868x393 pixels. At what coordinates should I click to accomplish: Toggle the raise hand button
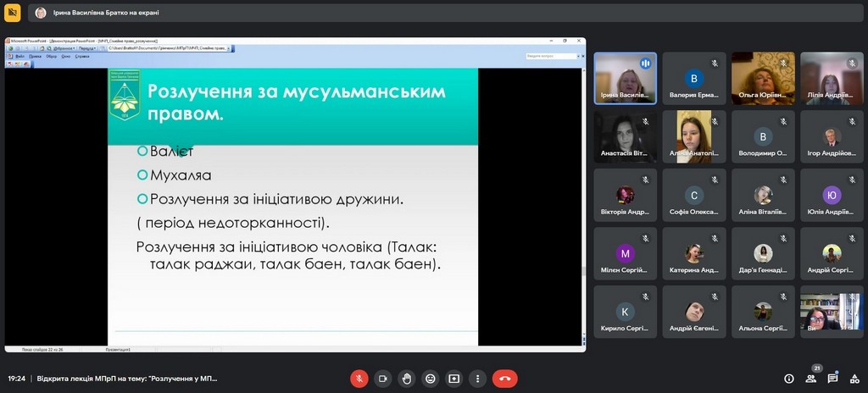[x=407, y=379]
